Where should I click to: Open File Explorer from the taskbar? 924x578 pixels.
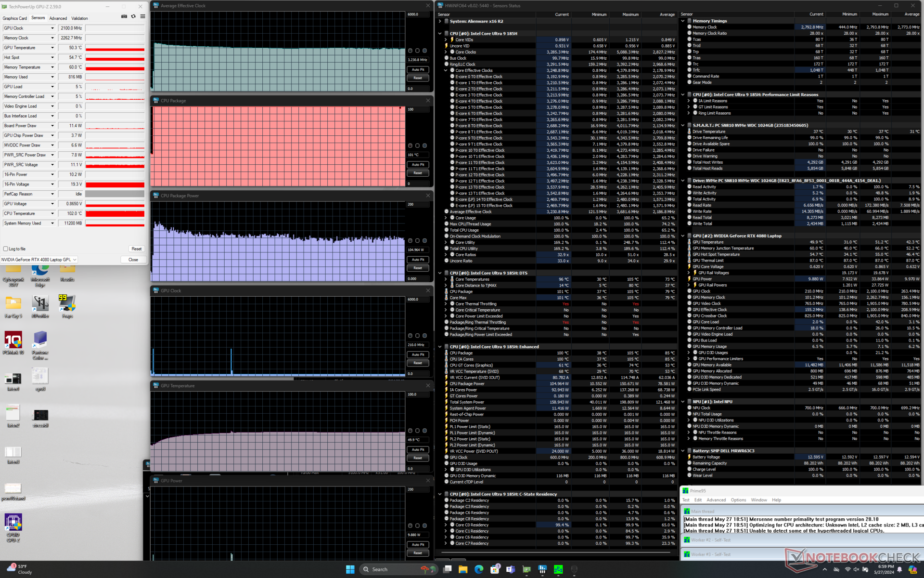pyautogui.click(x=463, y=569)
